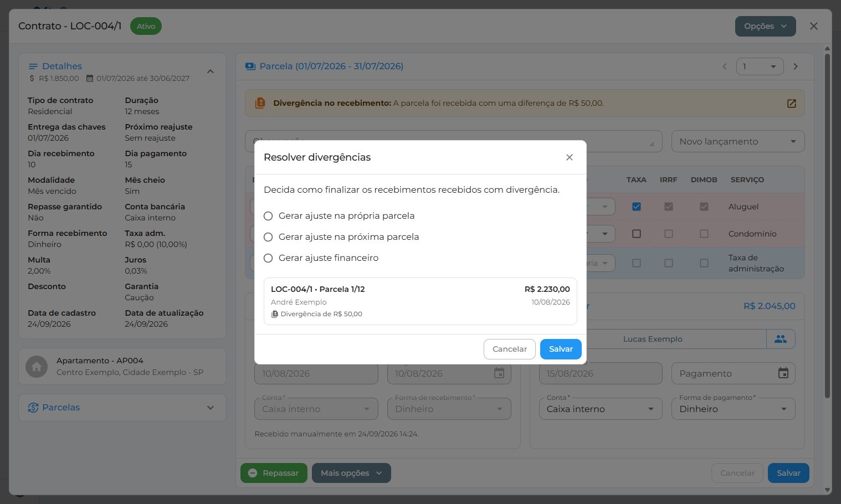Open the parcela number selector

click(760, 66)
